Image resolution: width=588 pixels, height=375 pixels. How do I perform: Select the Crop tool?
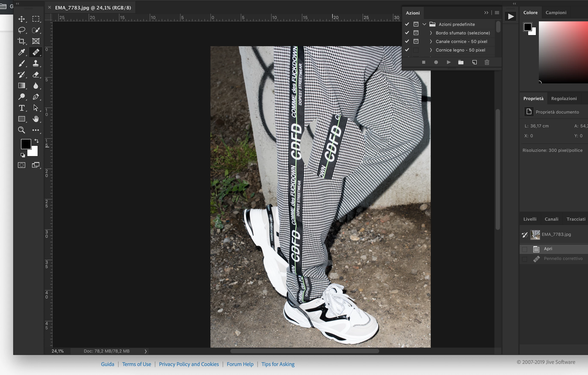[x=22, y=41]
